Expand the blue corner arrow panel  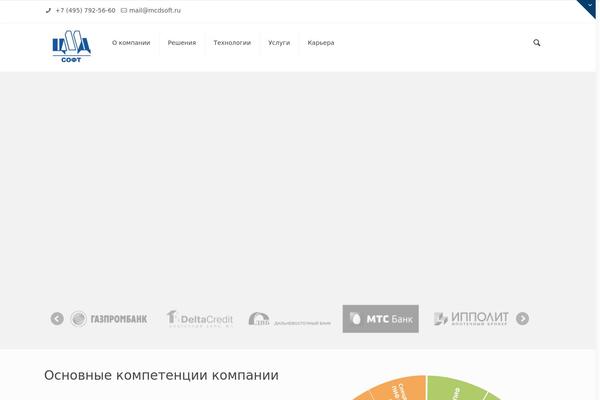[589, 6]
